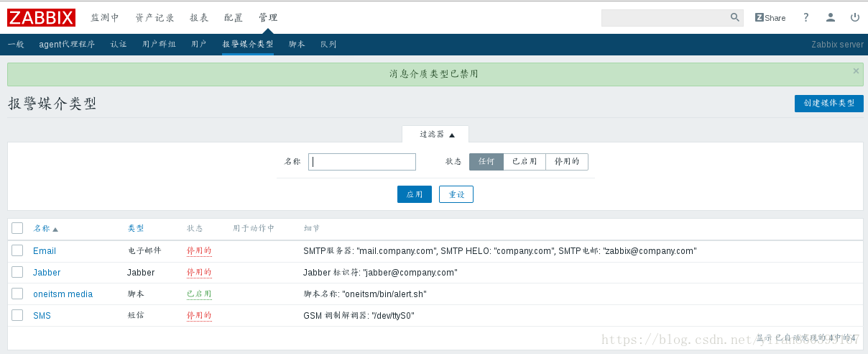The height and width of the screenshot is (354, 868).
Task: Click the 应用 filter button
Action: tap(415, 194)
